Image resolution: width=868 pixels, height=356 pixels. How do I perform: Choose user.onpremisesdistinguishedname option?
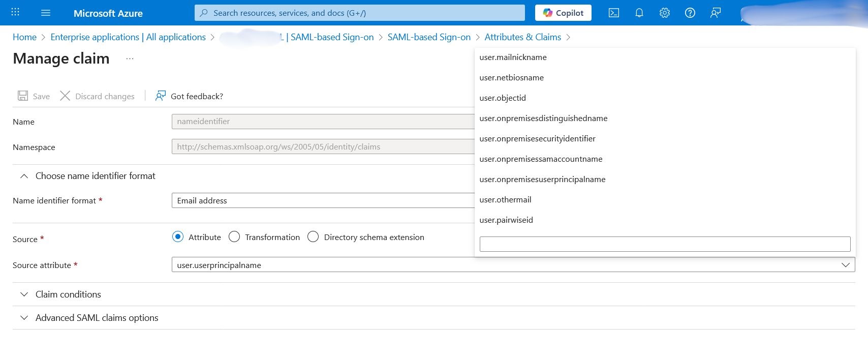coord(665,118)
